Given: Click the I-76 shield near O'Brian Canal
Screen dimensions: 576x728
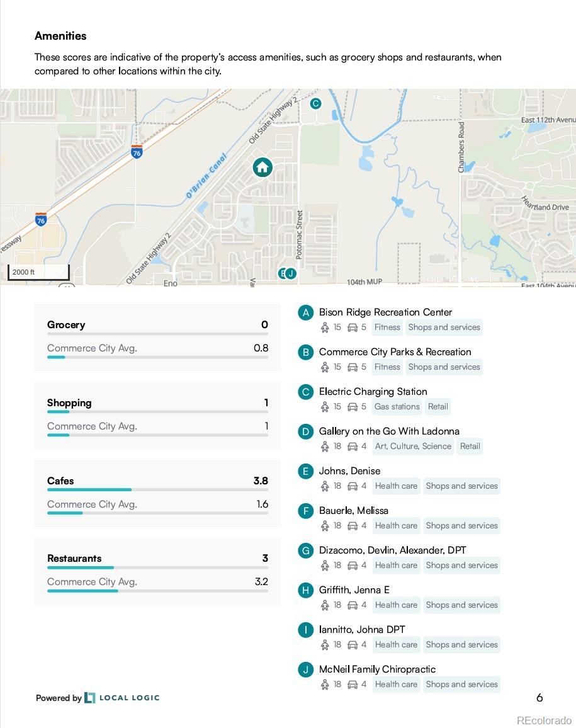Looking at the screenshot, I should pyautogui.click(x=137, y=152).
